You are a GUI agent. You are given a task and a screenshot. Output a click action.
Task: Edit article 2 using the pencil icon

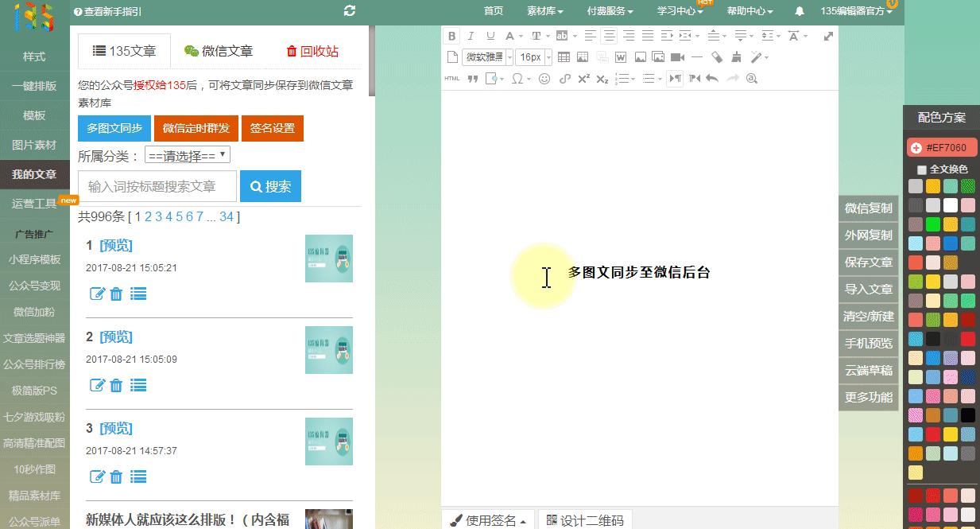click(x=98, y=385)
